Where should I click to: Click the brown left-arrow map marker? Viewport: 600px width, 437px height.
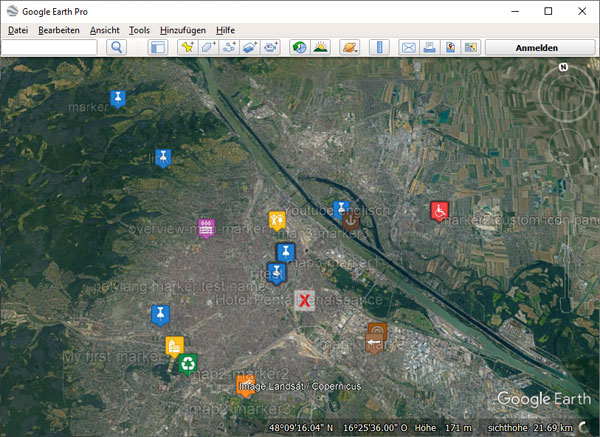tap(374, 343)
